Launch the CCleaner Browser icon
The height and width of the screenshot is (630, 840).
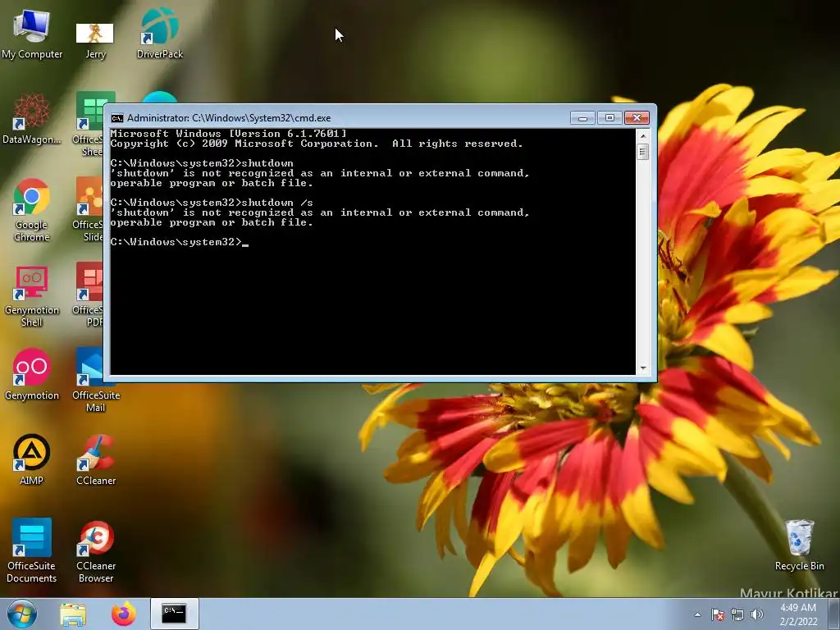click(x=96, y=550)
